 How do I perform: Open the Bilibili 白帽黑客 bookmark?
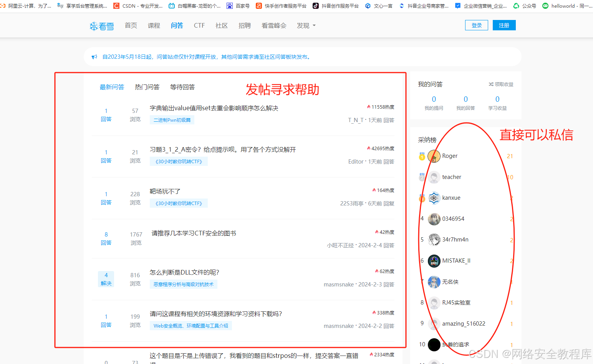(x=195, y=6)
